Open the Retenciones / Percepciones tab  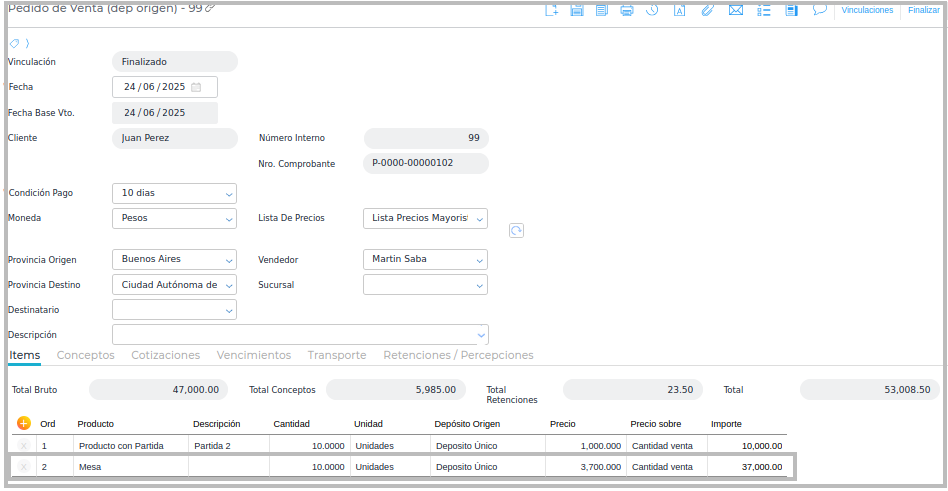[x=458, y=355]
